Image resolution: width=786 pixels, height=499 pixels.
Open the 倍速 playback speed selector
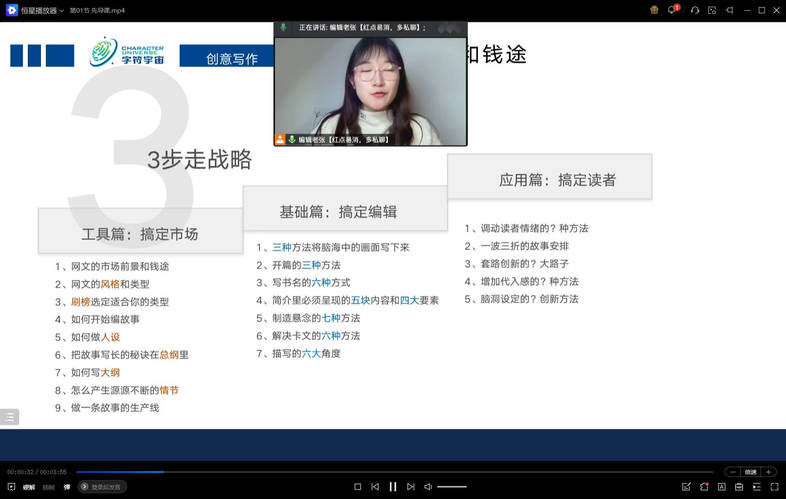[750, 471]
